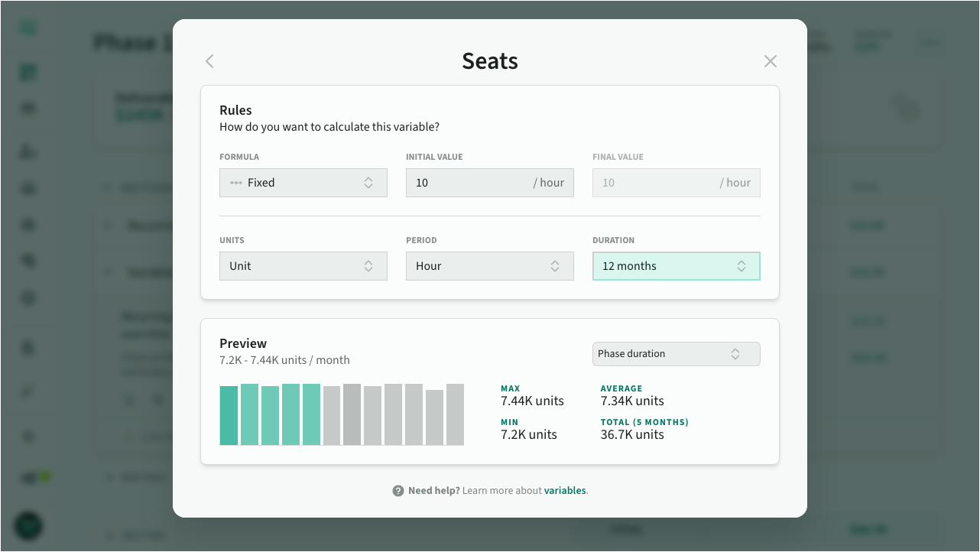Click the shorter eleventh gray chart bar
This screenshot has height=552, width=980.
coord(434,417)
